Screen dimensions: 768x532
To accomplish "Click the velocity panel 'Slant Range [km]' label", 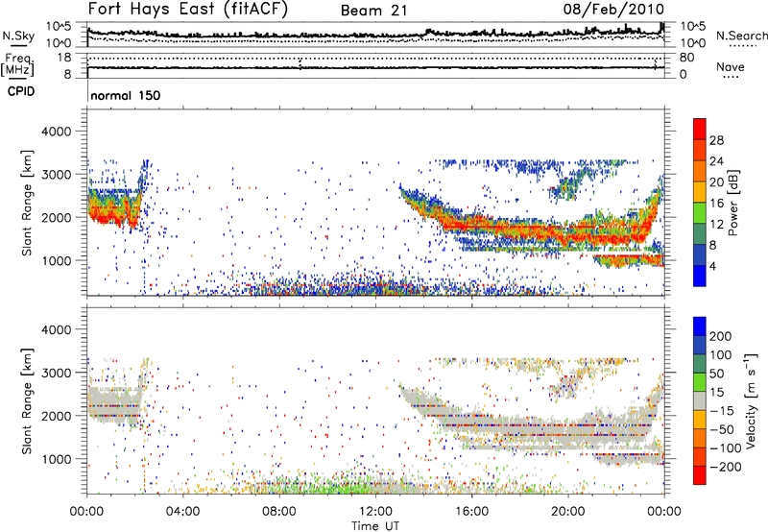I will (x=27, y=401).
